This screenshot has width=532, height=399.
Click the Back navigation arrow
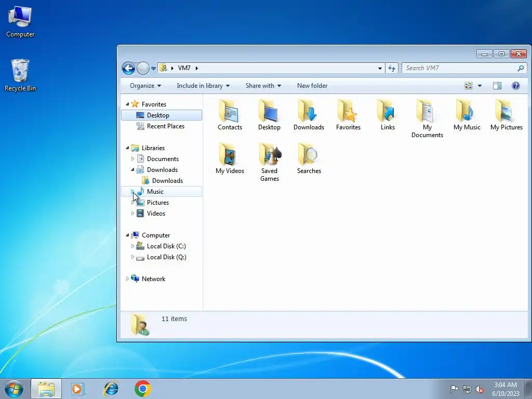129,68
